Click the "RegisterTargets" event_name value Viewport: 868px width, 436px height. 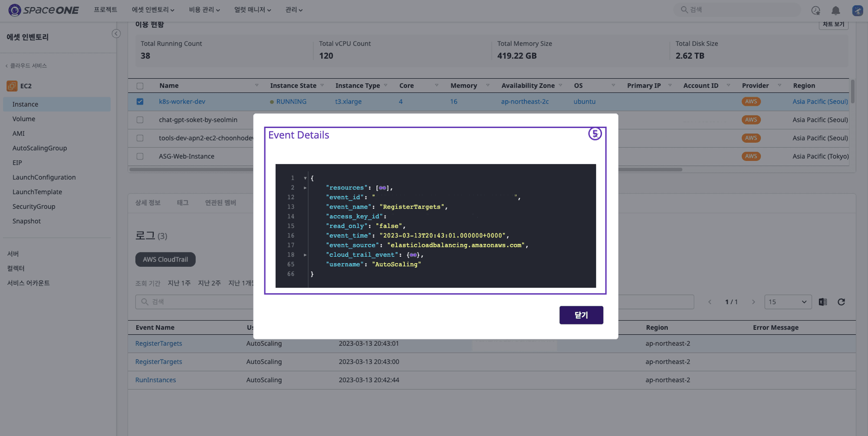click(412, 207)
